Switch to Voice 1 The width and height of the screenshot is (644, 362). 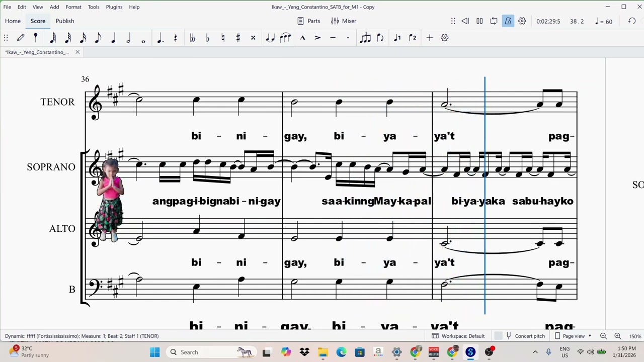tap(397, 38)
